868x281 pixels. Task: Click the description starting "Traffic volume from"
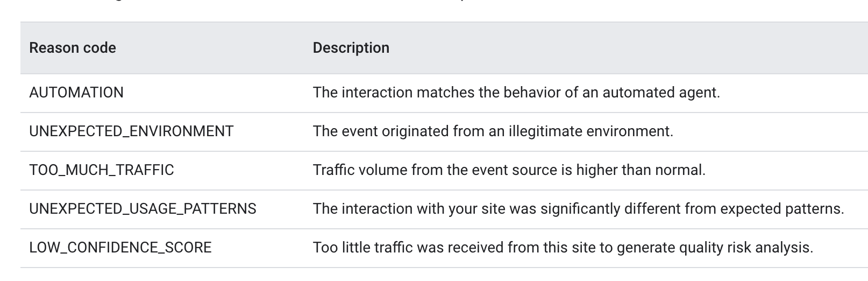[x=509, y=170]
